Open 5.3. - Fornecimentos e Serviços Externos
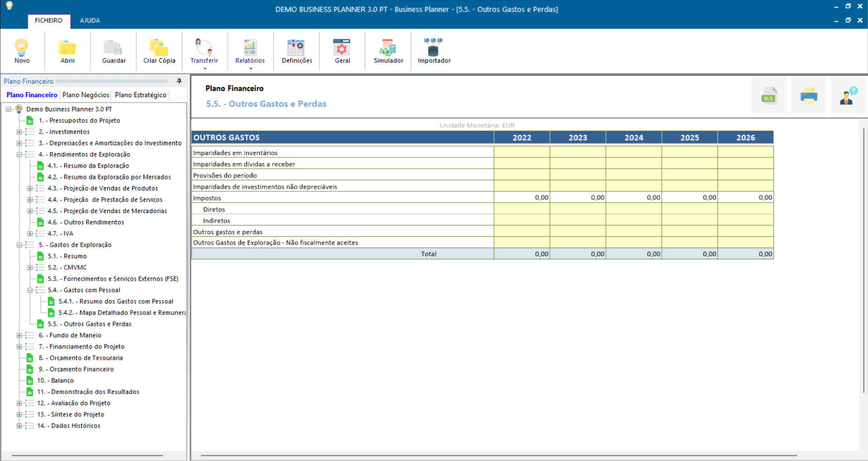Screen dimensions: 868x461 tap(113, 279)
